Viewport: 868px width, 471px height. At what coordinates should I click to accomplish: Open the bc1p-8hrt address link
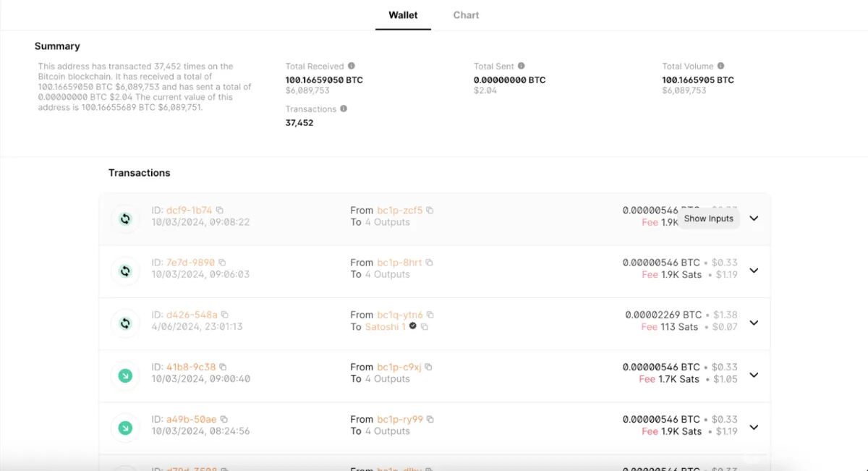click(398, 262)
